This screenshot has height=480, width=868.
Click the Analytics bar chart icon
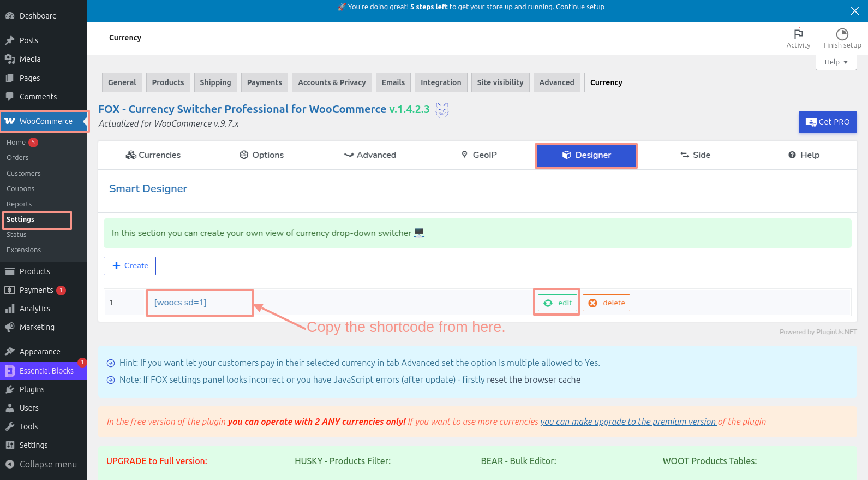[x=10, y=309]
